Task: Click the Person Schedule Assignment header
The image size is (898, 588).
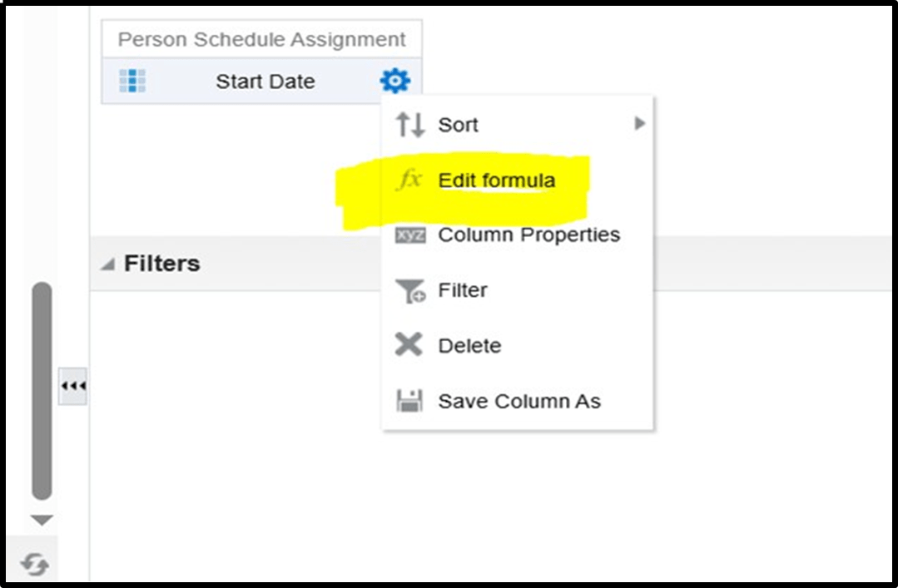Action: [261, 39]
